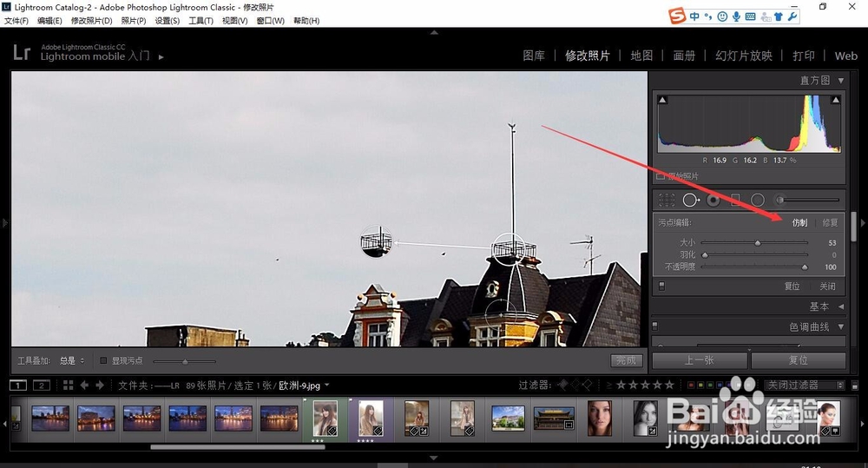
Task: Collapse the top module panel arrow
Action: coord(434,33)
